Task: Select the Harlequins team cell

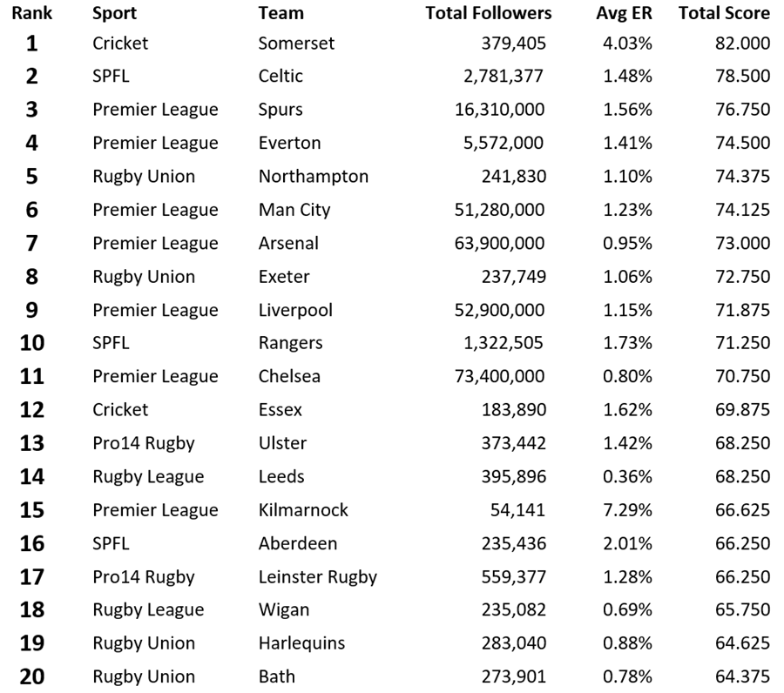Action: [301, 643]
